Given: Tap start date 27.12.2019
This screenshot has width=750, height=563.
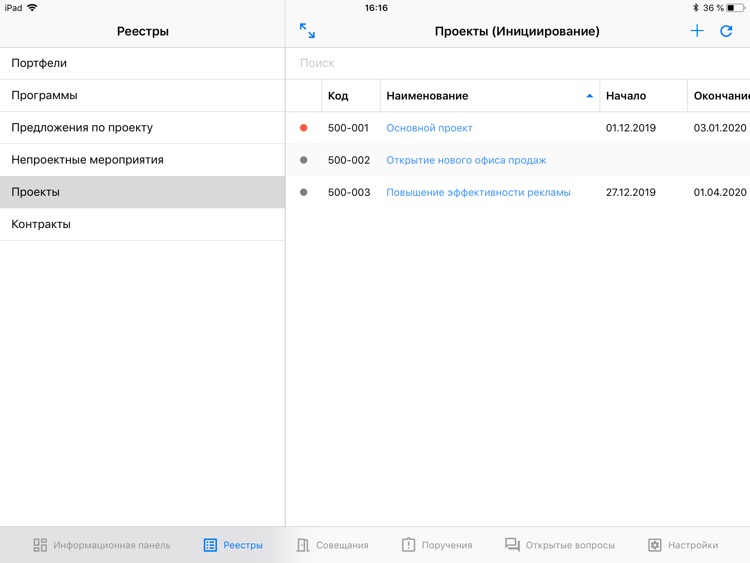Looking at the screenshot, I should 630,192.
